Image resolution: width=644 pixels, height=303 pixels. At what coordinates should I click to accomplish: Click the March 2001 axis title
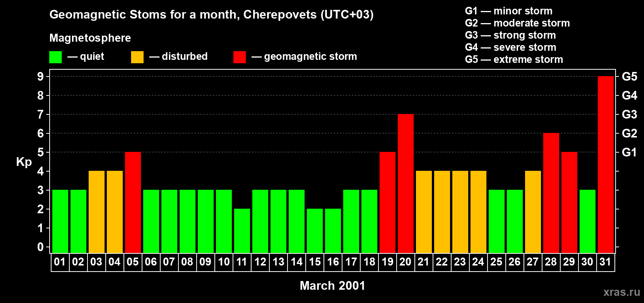click(333, 286)
